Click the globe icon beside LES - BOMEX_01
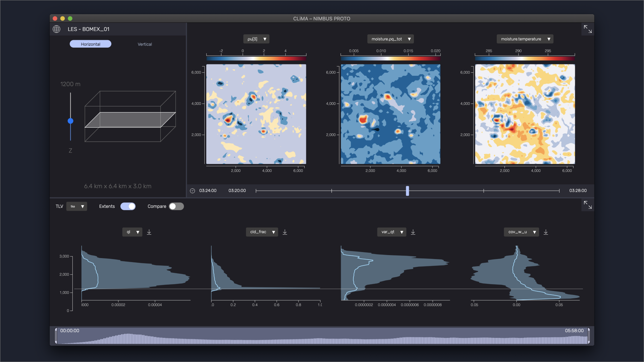Image resolution: width=644 pixels, height=362 pixels. coord(56,29)
